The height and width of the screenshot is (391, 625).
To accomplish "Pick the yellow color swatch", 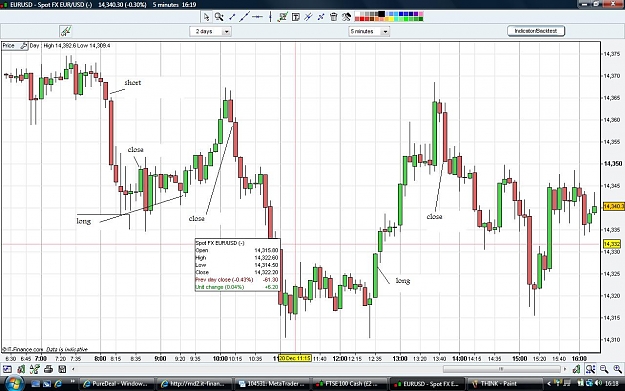I will coord(391,19).
